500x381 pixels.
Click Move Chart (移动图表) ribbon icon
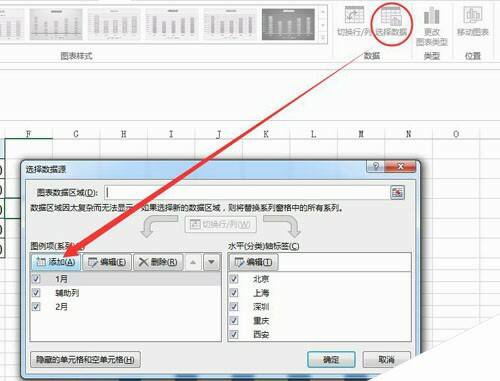473,21
